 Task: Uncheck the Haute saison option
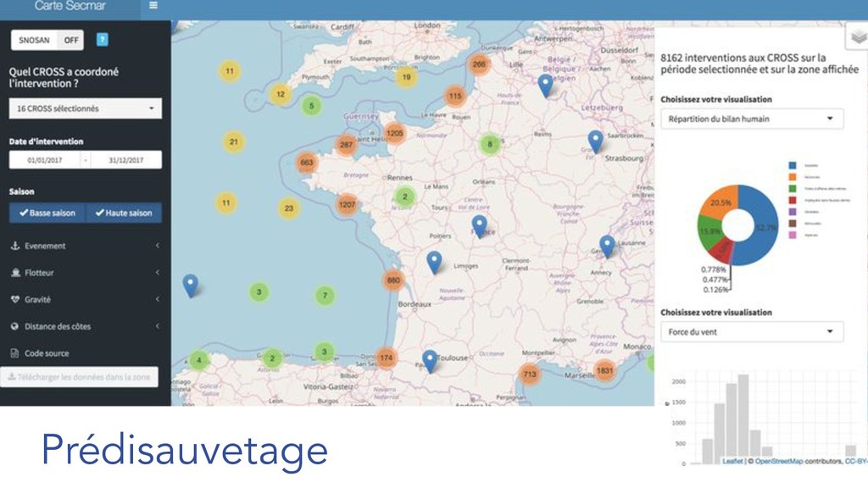click(x=124, y=213)
